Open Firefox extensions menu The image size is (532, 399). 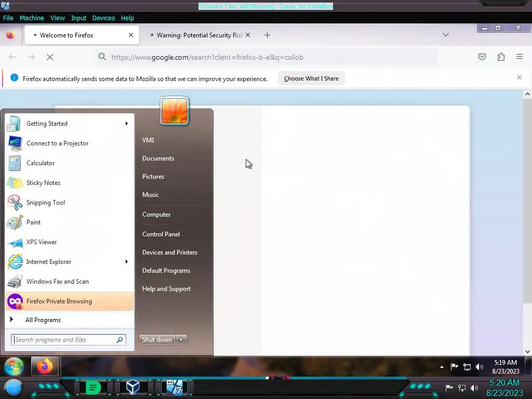[501, 57]
